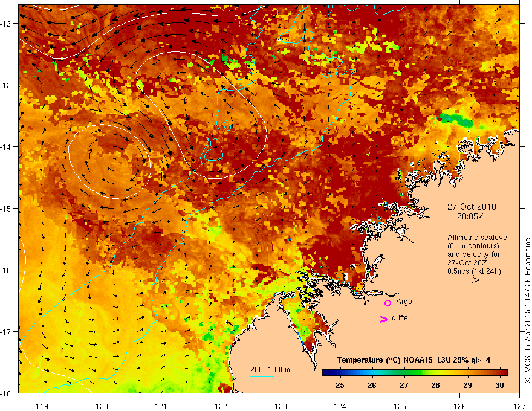
Task: Click longitude axis label '121'
Action: click(161, 406)
